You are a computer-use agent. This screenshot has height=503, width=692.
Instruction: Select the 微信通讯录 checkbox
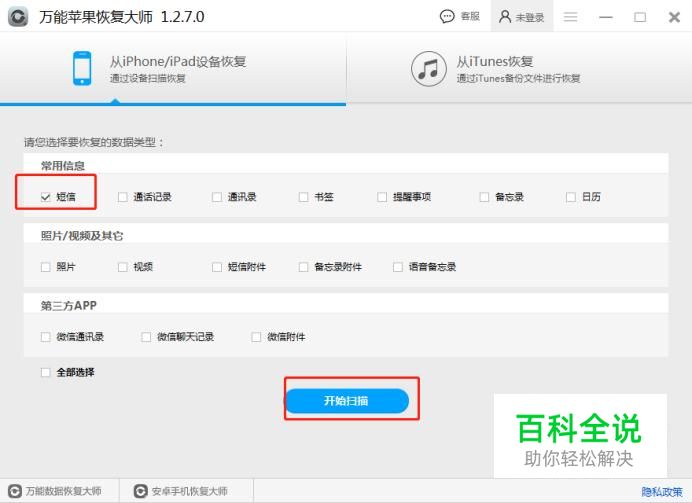pyautogui.click(x=45, y=337)
